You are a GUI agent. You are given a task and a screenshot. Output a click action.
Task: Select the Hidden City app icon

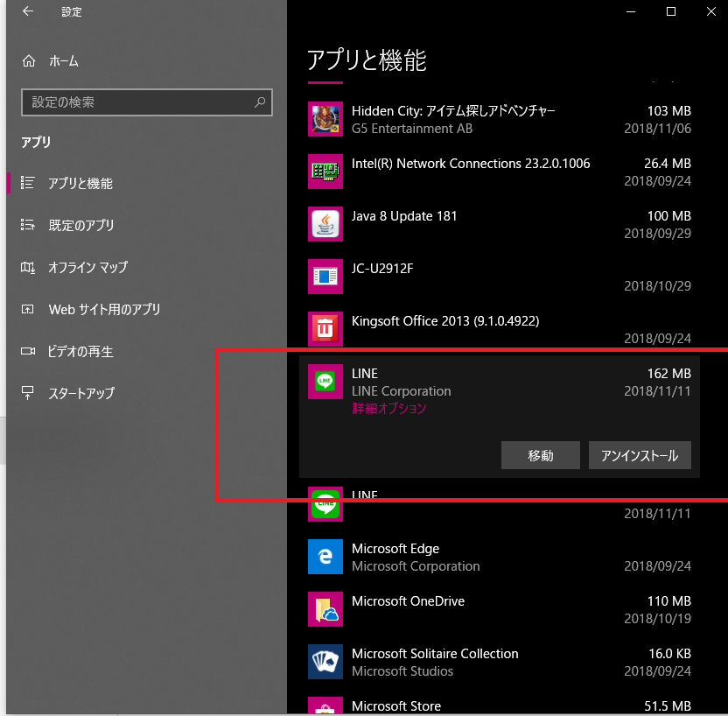[x=325, y=119]
